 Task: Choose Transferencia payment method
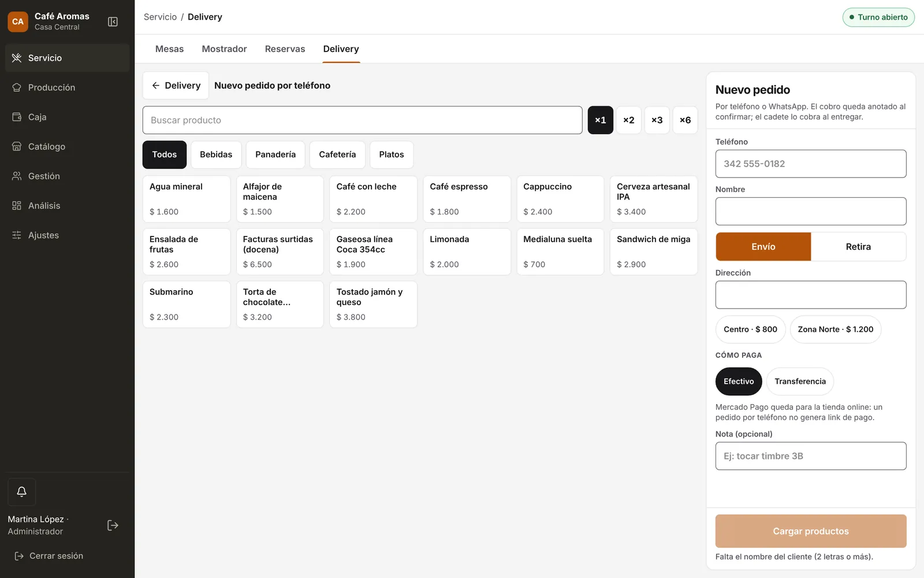(x=800, y=381)
